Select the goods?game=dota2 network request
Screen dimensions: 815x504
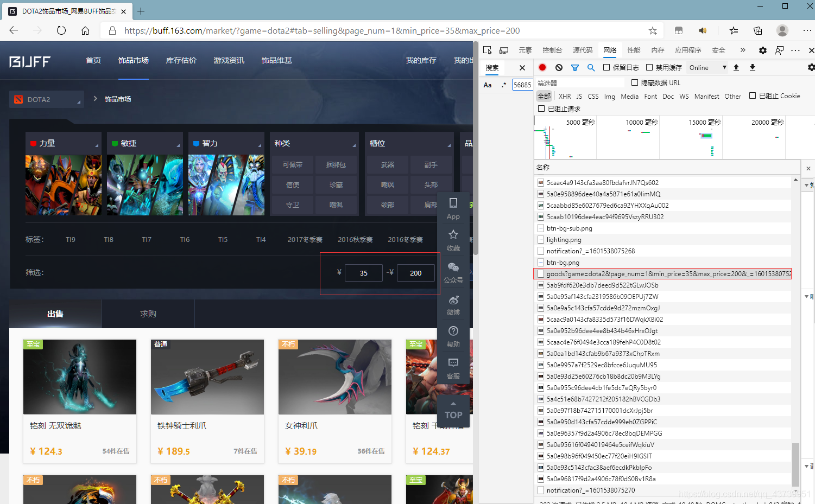point(662,274)
